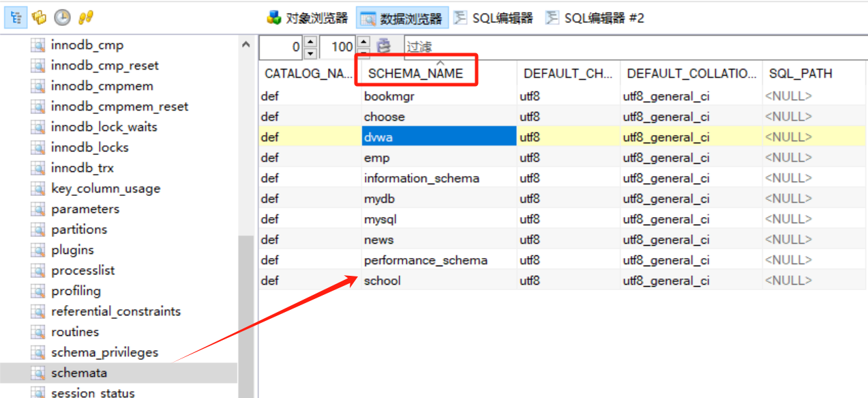868x398 pixels.
Task: Select the innodb_cmpmem table
Action: [102, 86]
